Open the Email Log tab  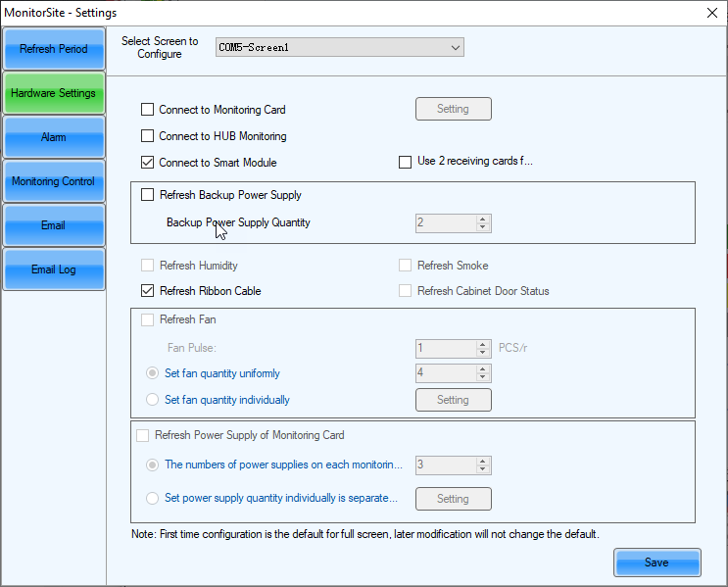pyautogui.click(x=54, y=269)
